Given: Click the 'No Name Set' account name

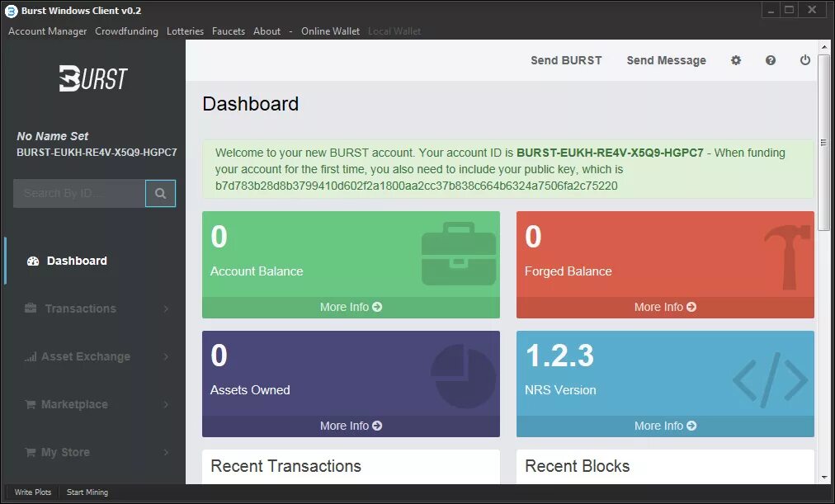Looking at the screenshot, I should click(x=52, y=136).
